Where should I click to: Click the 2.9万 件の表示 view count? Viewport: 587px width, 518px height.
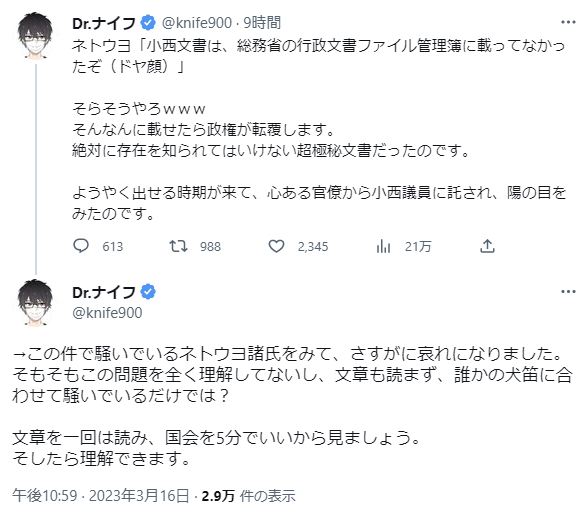248,496
